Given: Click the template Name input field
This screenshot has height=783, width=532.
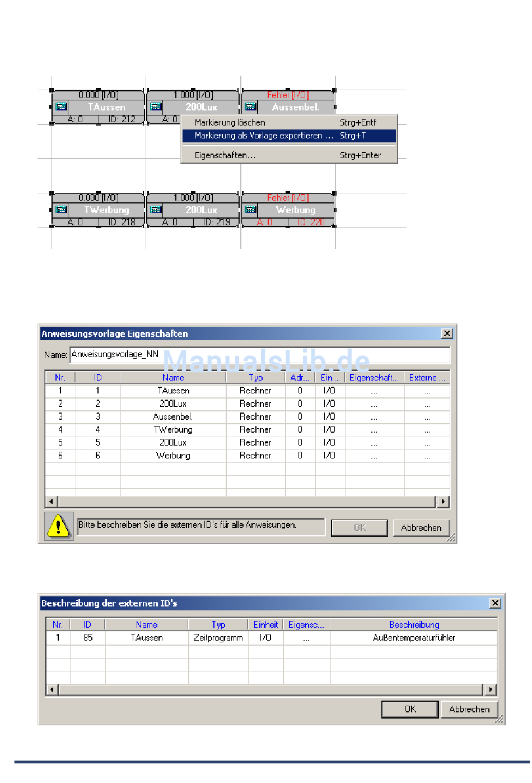Looking at the screenshot, I should pos(259,355).
